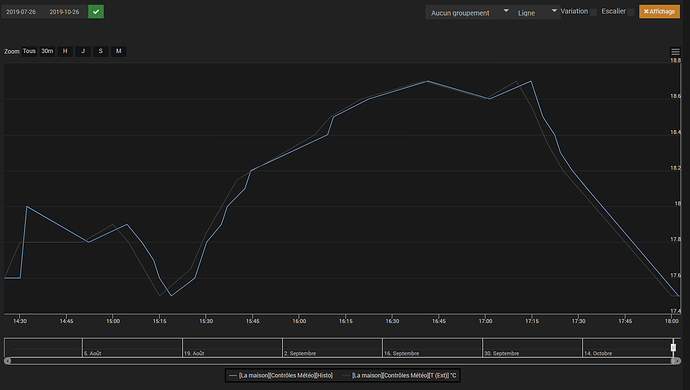690x390 pixels.
Task: Click the navigator scrollbar track
Action: pos(342,361)
